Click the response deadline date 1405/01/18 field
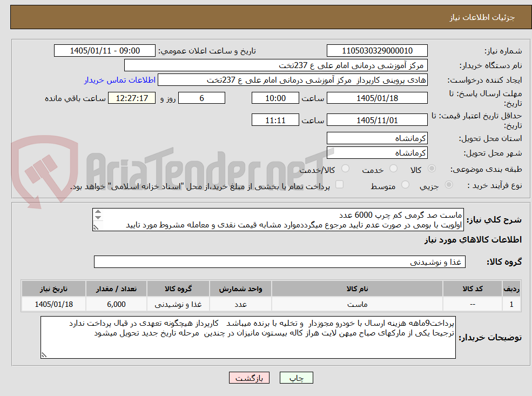Image resolution: width=532 pixels, height=396 pixels. pos(377,98)
